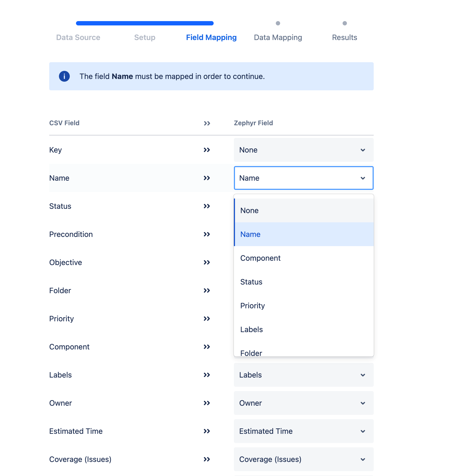Click the blue wizard progress bar
464x476 pixels.
(x=145, y=23)
